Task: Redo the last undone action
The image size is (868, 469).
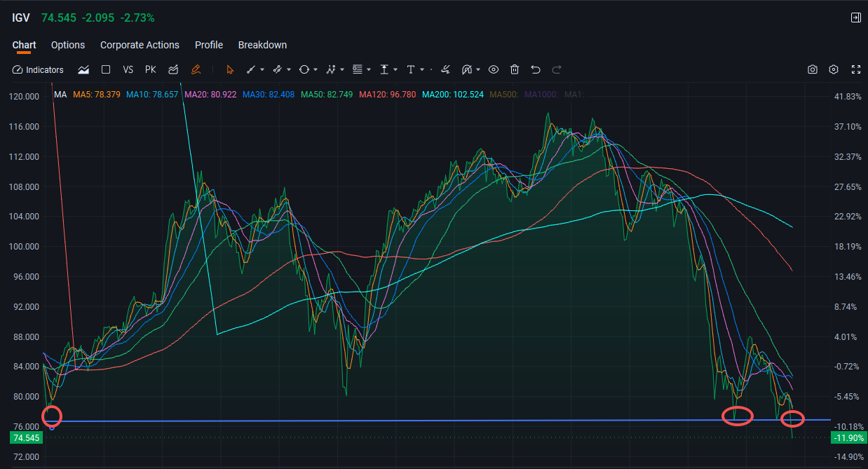Action: (557, 69)
